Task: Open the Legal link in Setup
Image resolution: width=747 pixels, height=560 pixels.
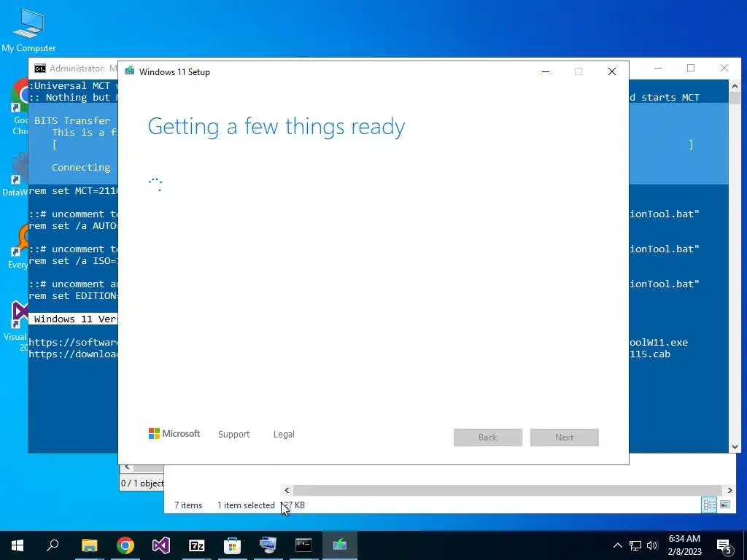Action: tap(284, 435)
